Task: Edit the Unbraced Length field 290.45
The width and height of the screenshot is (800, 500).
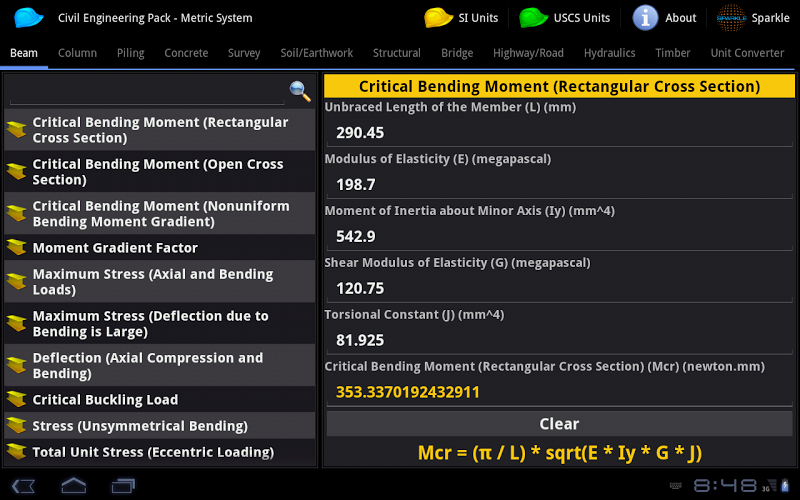Action: pos(559,133)
